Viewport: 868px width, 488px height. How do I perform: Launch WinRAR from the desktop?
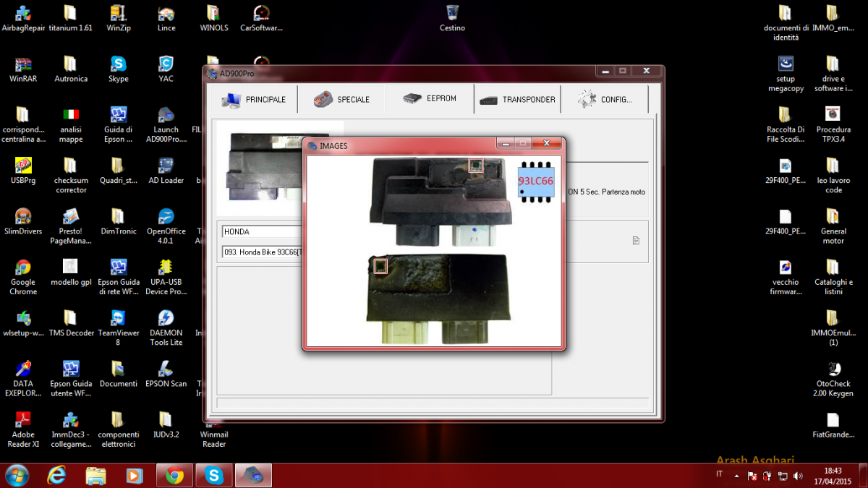coord(23,69)
